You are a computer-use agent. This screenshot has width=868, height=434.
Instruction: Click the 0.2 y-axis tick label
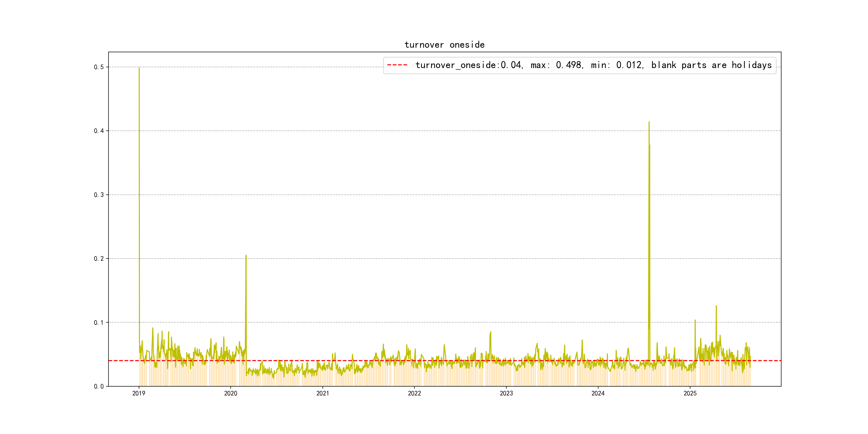(x=99, y=259)
